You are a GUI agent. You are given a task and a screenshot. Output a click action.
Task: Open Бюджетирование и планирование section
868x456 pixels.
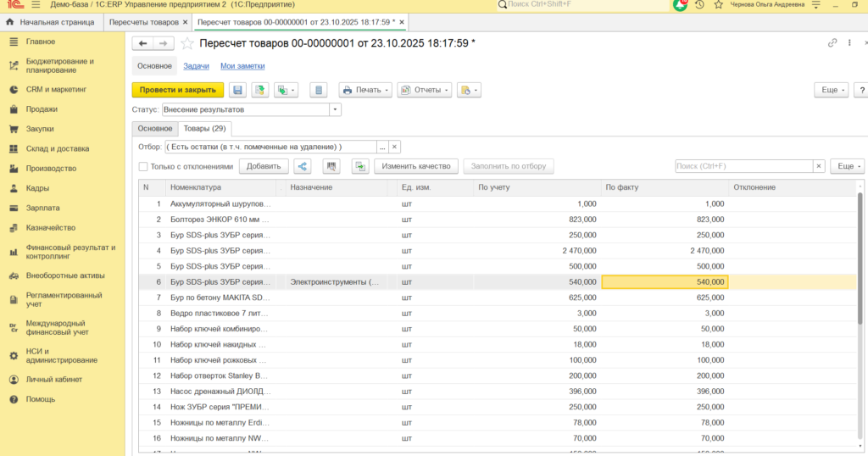[62, 66]
